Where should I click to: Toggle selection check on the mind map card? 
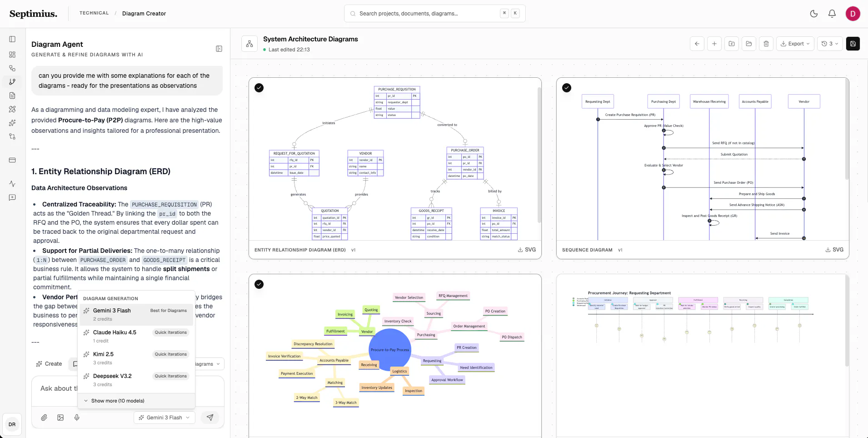click(x=259, y=284)
